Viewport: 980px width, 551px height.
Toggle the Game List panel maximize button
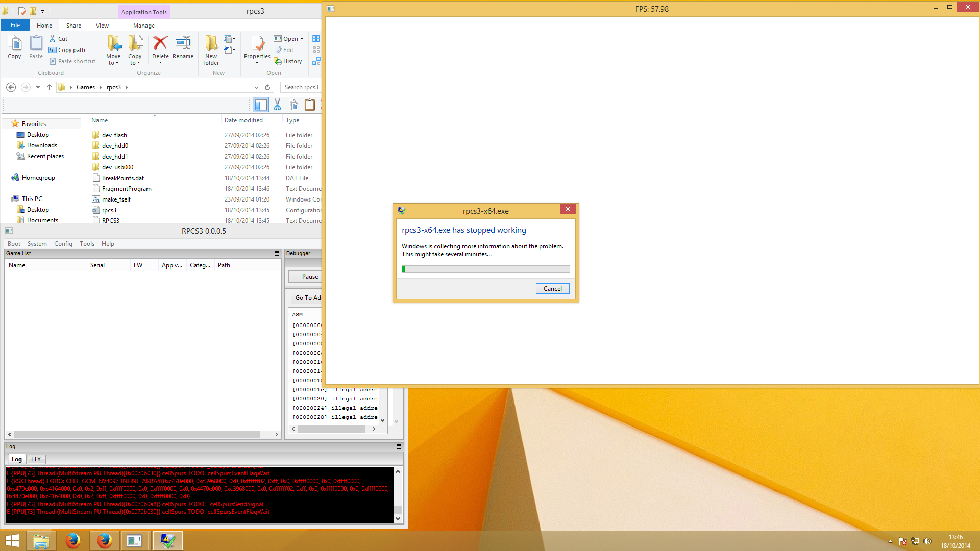277,254
